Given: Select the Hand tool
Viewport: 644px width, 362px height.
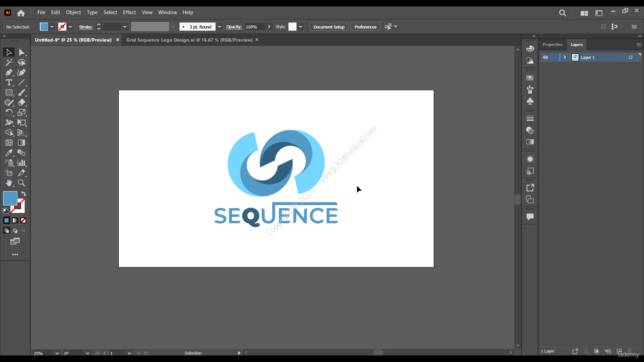Looking at the screenshot, I should click(9, 183).
